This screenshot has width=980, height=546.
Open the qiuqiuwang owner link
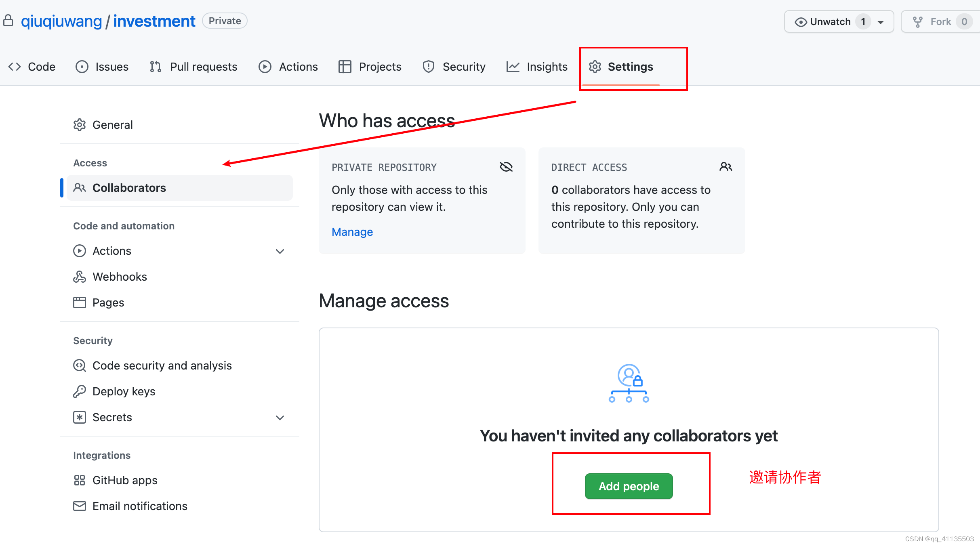tap(61, 21)
